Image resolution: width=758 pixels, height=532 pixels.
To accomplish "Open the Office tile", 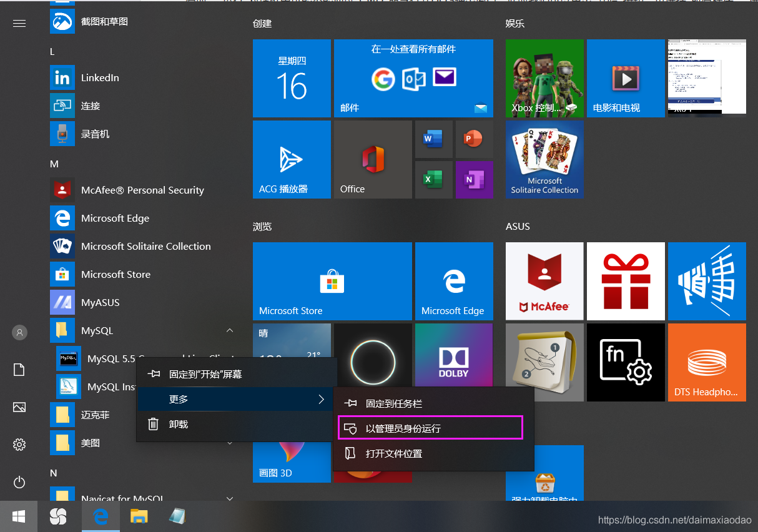I will (x=373, y=159).
